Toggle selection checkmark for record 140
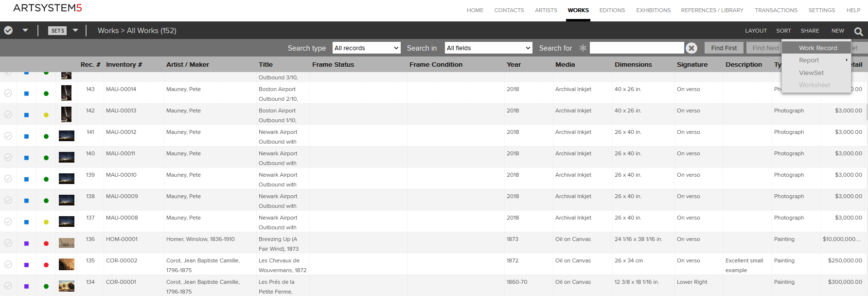Viewport: 868px width, 296px height. [8, 157]
